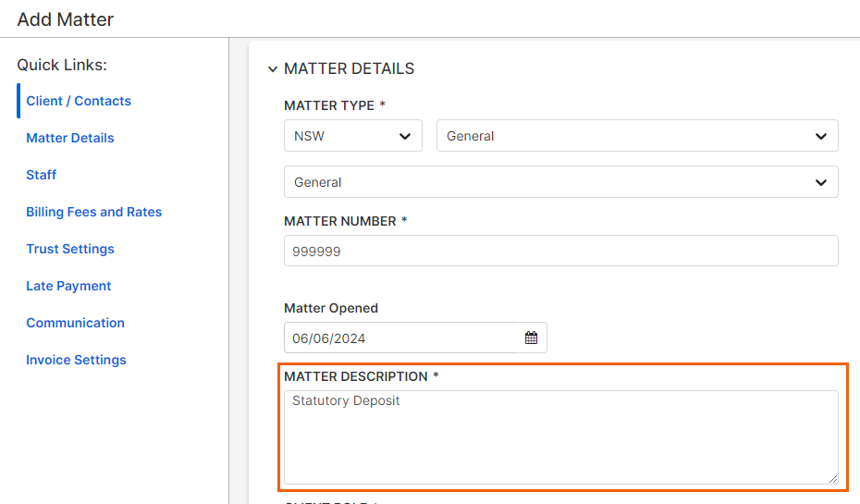
Task: Jump to Matter Details quick link
Action: 70,138
